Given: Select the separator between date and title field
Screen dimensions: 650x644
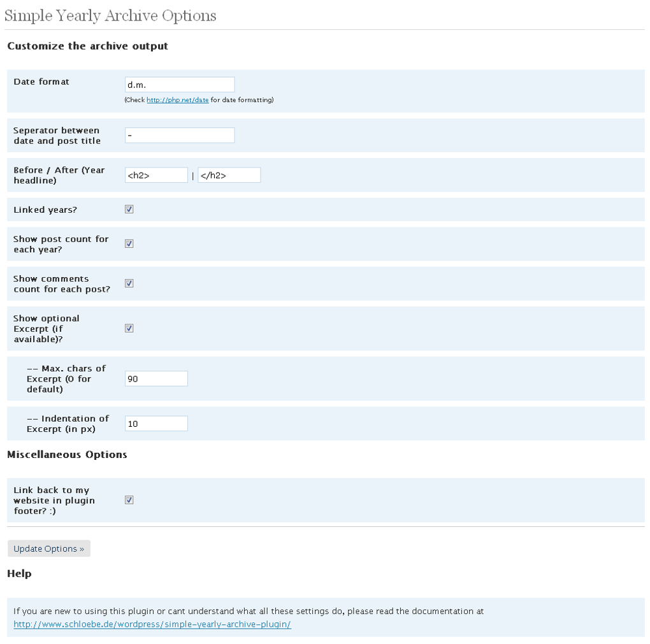Looking at the screenshot, I should pos(180,134).
